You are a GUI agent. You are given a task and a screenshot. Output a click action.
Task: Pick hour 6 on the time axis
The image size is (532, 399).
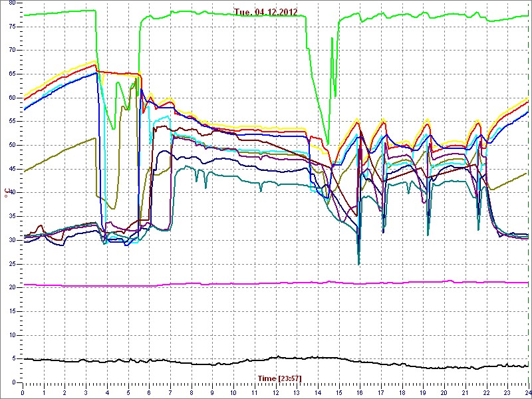pyautogui.click(x=149, y=393)
